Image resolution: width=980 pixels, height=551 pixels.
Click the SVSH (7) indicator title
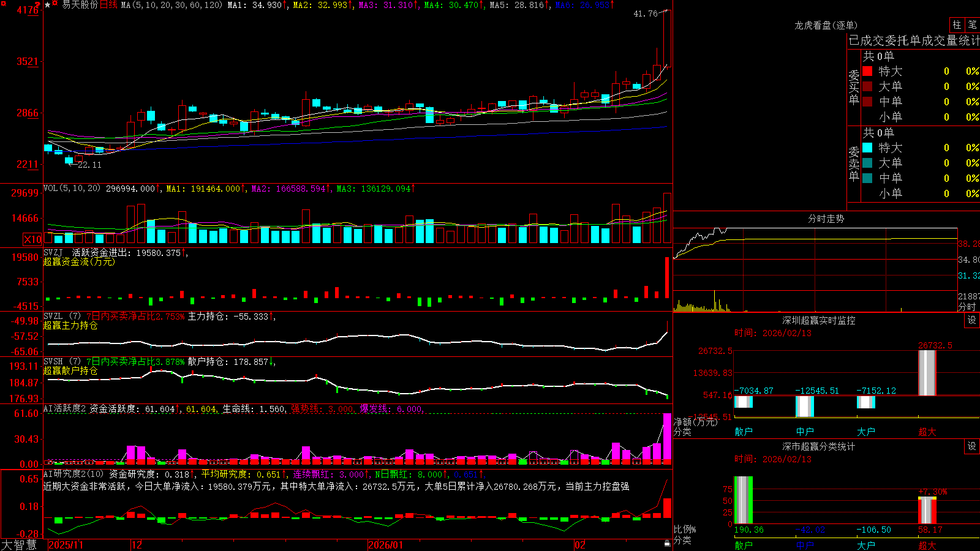click(62, 362)
